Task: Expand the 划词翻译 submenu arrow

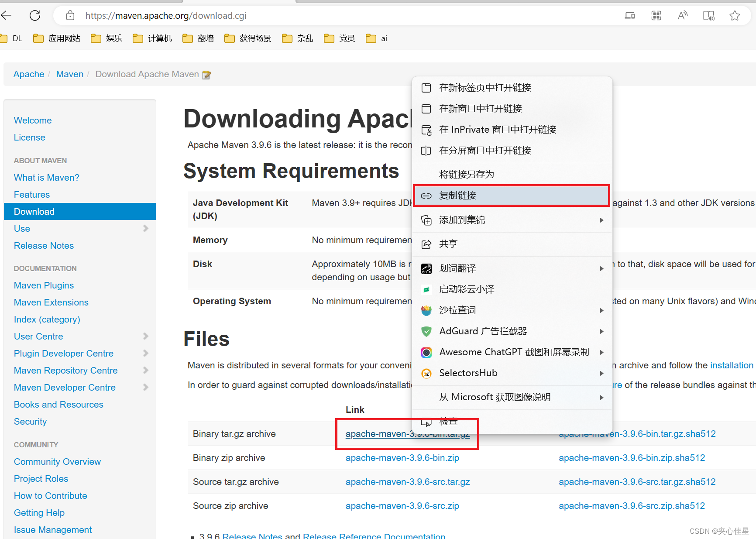Action: 601,268
